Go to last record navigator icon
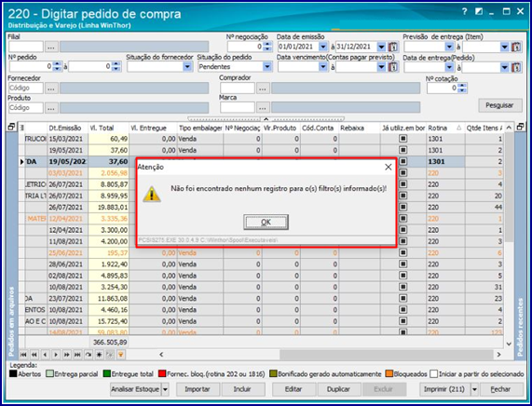This screenshot has height=406, width=532. coord(77,355)
